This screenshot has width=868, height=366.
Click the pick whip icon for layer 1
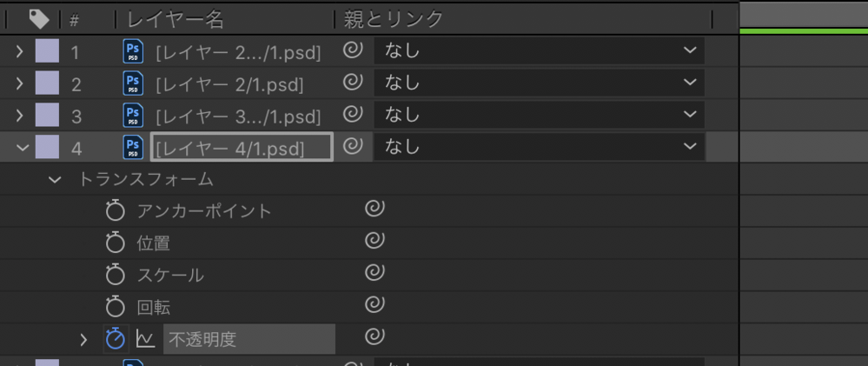(x=352, y=51)
